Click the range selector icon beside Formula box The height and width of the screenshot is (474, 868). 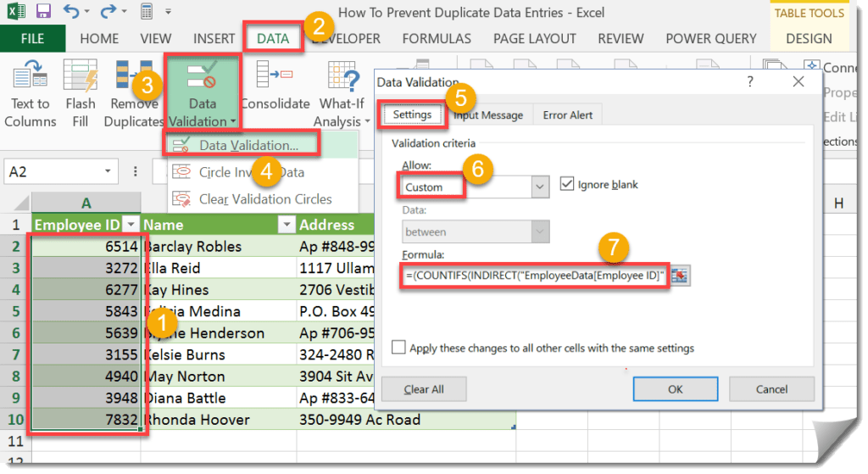(x=679, y=276)
